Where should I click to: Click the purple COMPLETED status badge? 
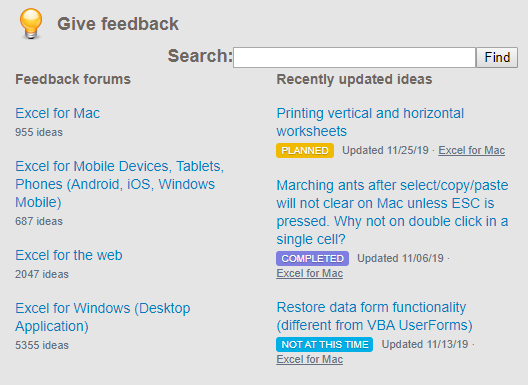[x=312, y=258]
